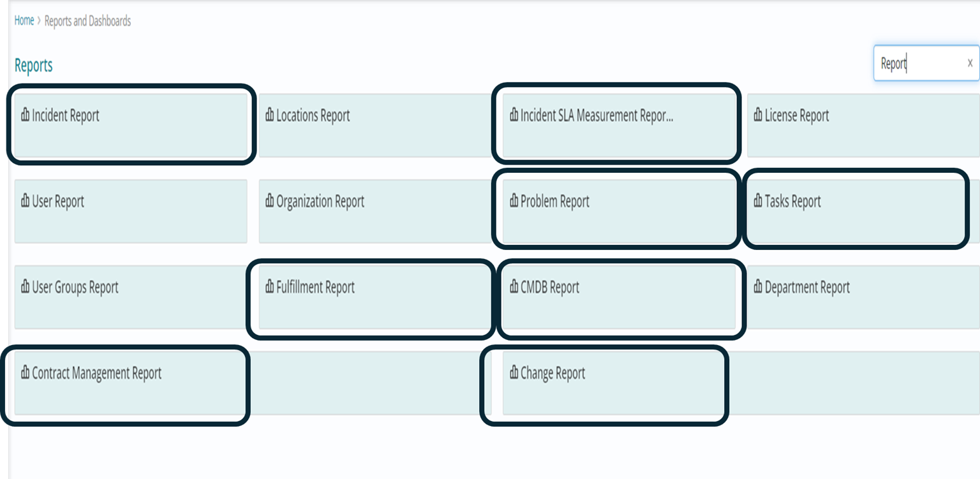This screenshot has height=479, width=980.
Task: Click the chart icon beside Problem Report
Action: [x=514, y=202]
